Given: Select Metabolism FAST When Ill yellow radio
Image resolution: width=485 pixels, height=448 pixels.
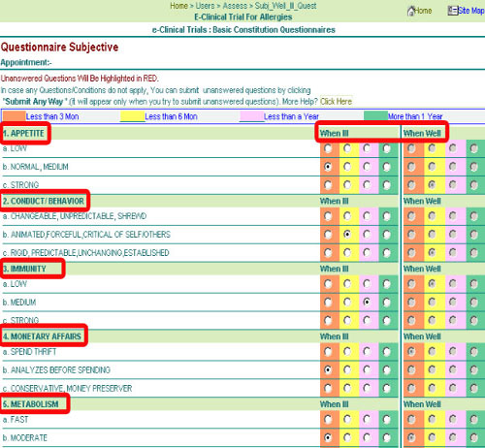Looking at the screenshot, I should tap(347, 419).
